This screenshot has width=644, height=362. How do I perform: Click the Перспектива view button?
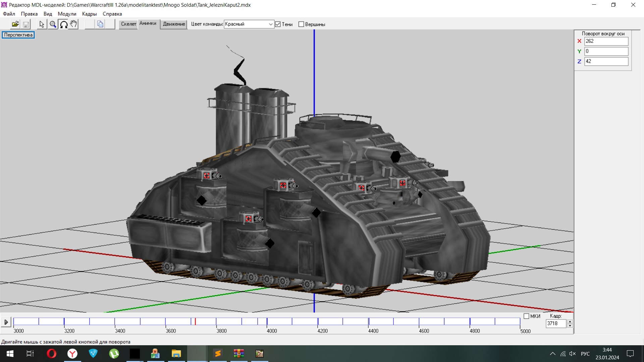pyautogui.click(x=18, y=35)
